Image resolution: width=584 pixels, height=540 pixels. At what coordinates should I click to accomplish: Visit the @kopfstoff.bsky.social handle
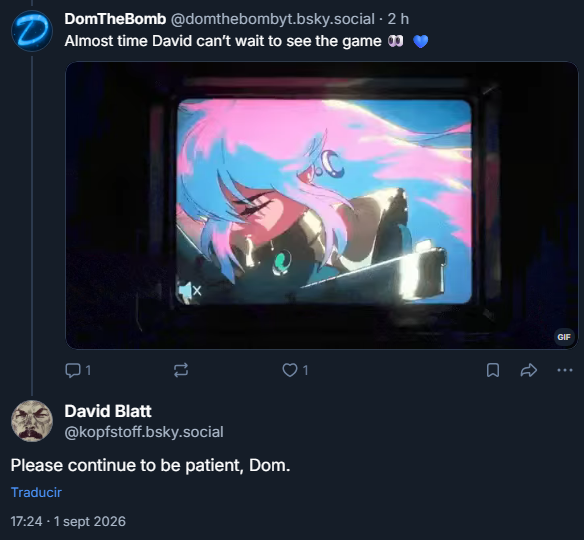[144, 432]
